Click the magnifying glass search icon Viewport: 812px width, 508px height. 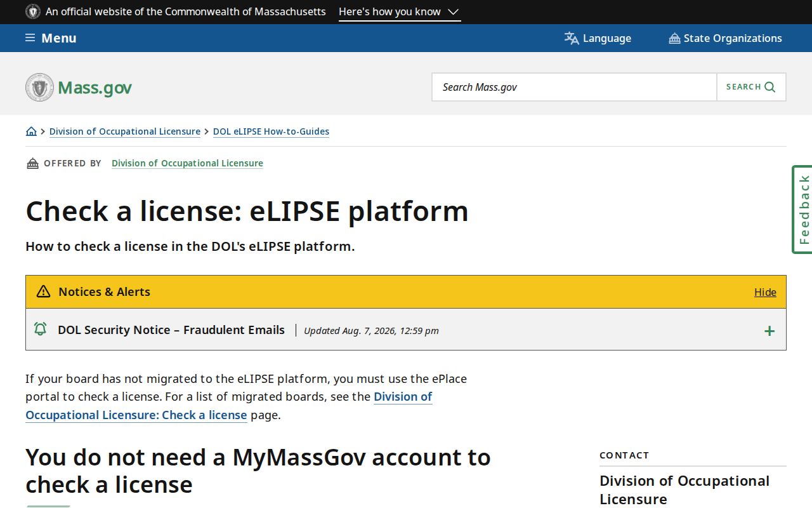(x=769, y=87)
